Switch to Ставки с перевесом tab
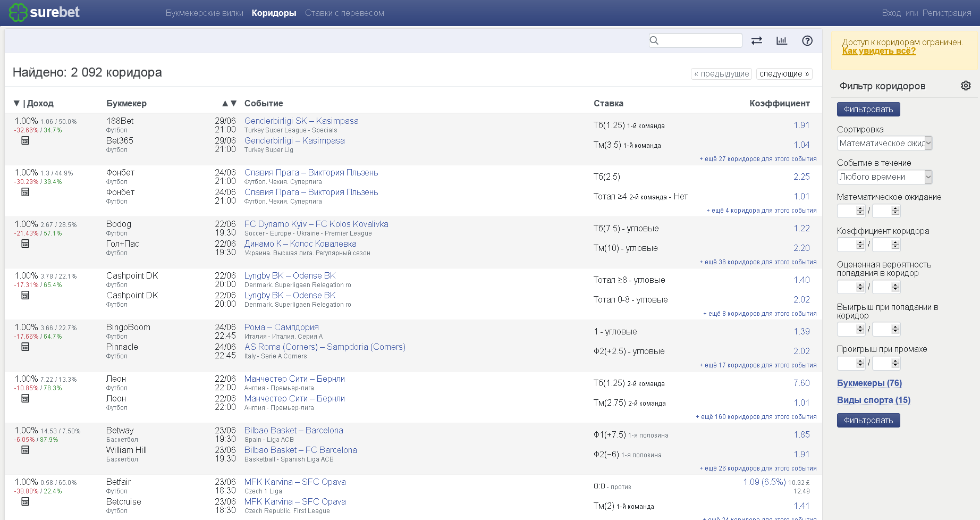Image resolution: width=980 pixels, height=520 pixels. coord(344,13)
